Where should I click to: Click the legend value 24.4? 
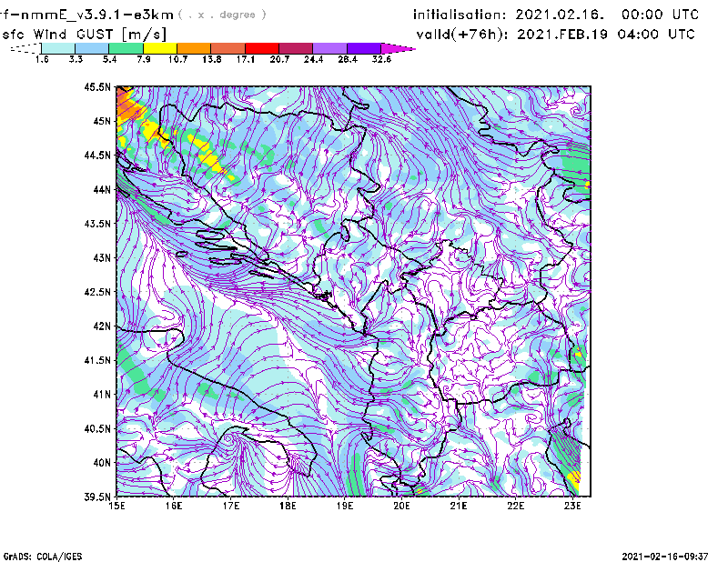313,59
